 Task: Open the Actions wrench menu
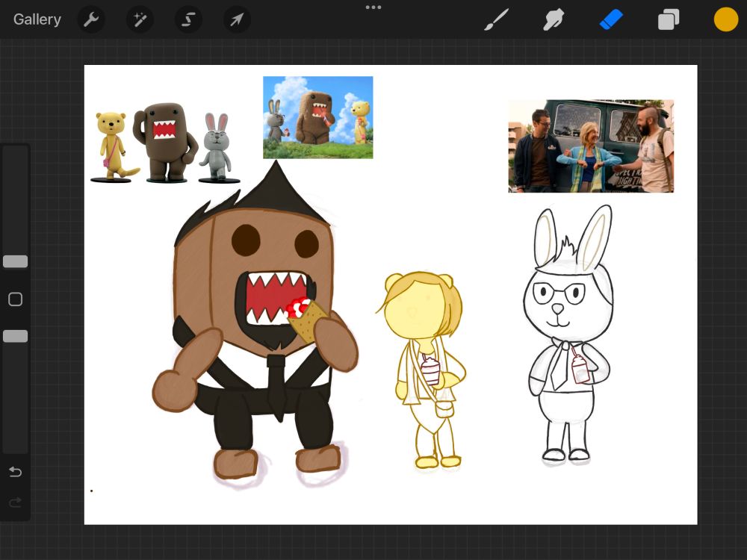[x=91, y=19]
